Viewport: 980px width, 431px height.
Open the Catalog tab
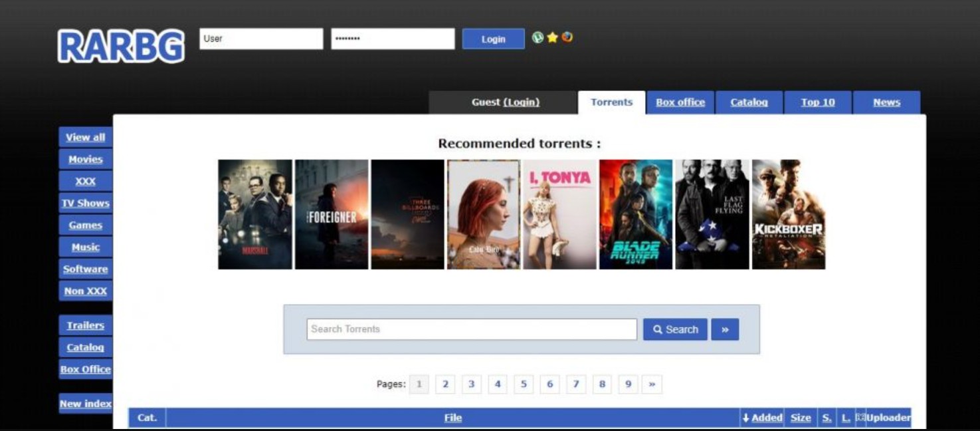tap(749, 102)
